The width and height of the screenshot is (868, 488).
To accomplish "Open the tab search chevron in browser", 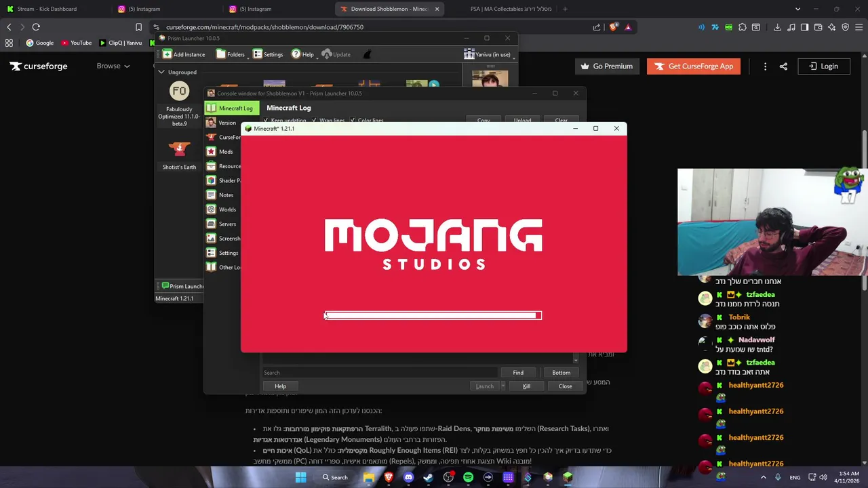I will coord(797,9).
